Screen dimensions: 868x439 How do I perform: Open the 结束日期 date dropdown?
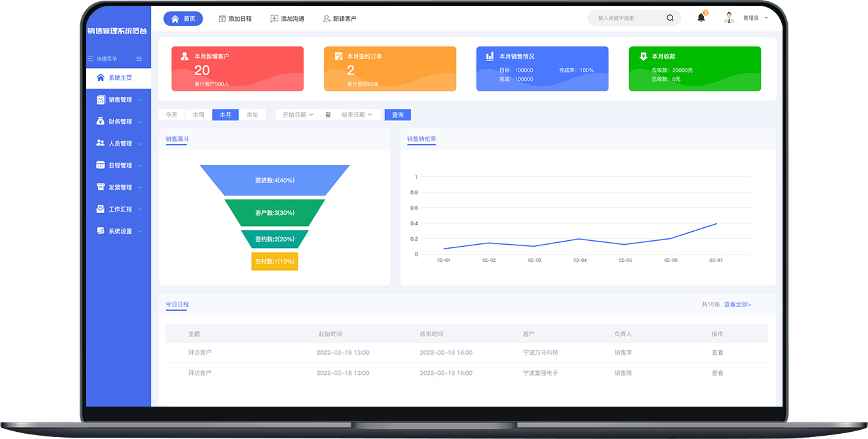(357, 115)
